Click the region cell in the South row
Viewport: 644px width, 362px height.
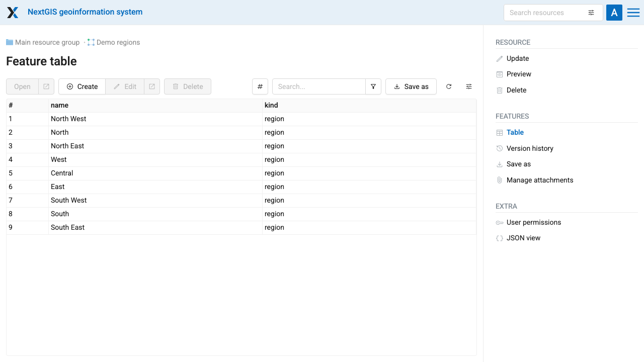(x=369, y=214)
